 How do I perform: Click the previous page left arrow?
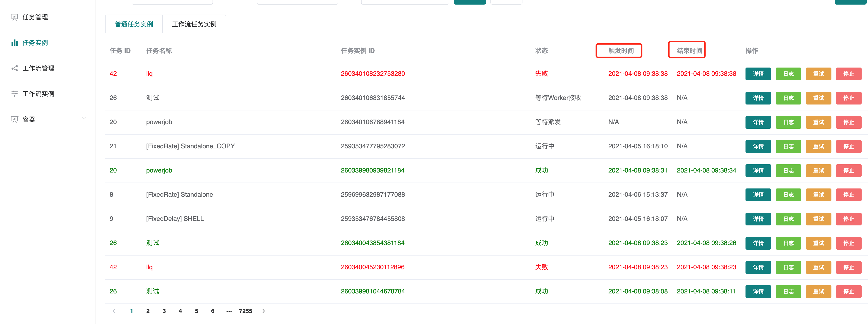[114, 311]
